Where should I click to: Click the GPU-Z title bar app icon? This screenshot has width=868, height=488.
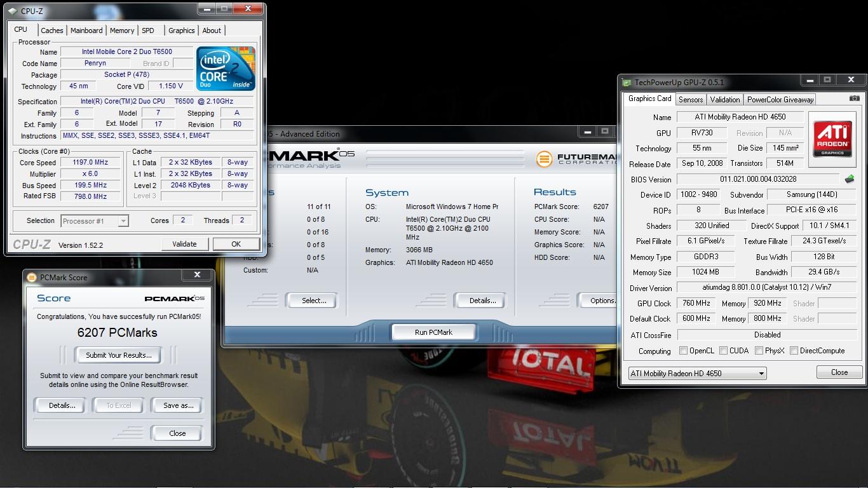[627, 82]
